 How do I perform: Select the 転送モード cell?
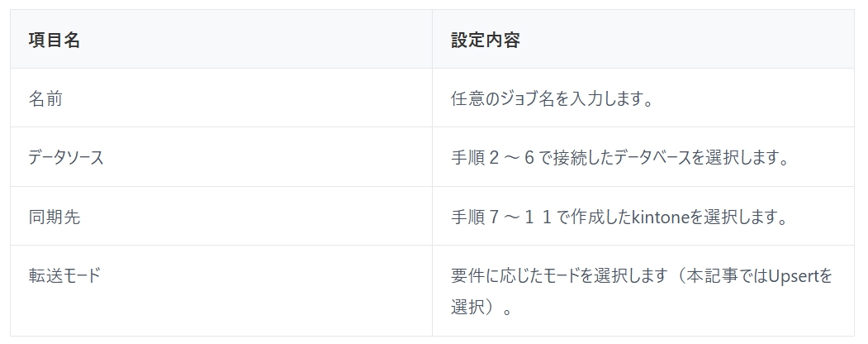64,275
